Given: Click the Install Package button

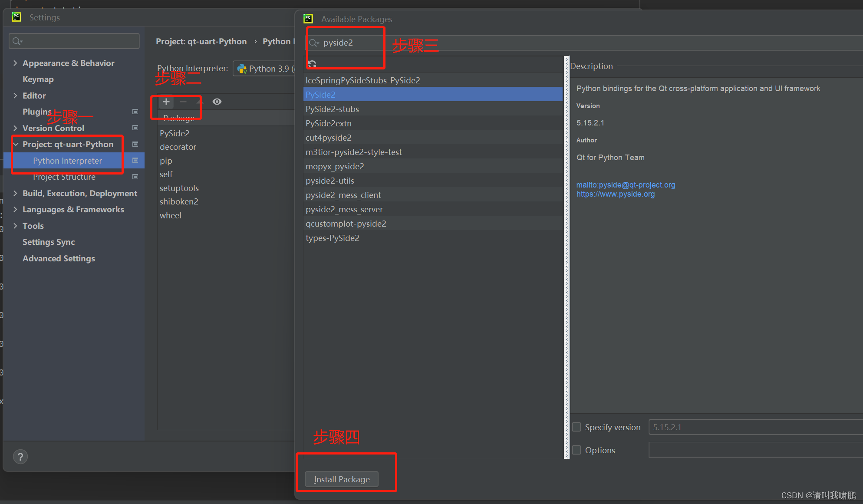Looking at the screenshot, I should (x=342, y=479).
